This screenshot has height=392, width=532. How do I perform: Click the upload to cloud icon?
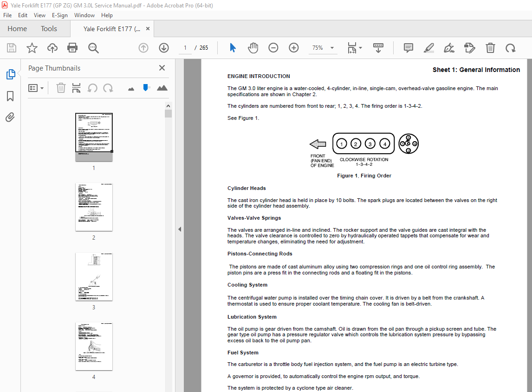(x=52, y=48)
